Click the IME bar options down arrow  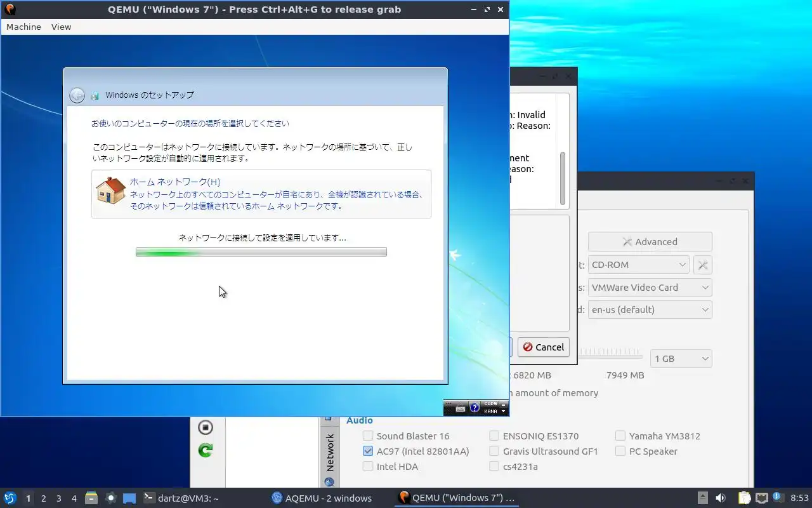click(x=504, y=411)
